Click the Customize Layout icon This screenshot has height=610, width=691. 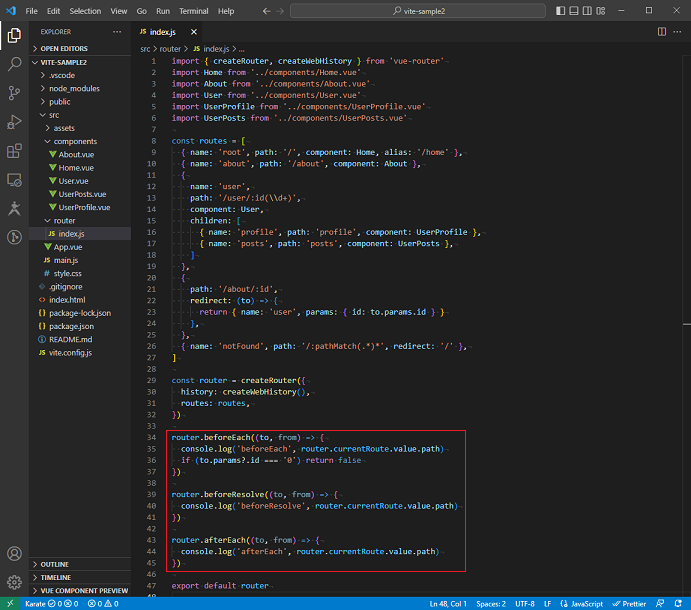[x=601, y=11]
